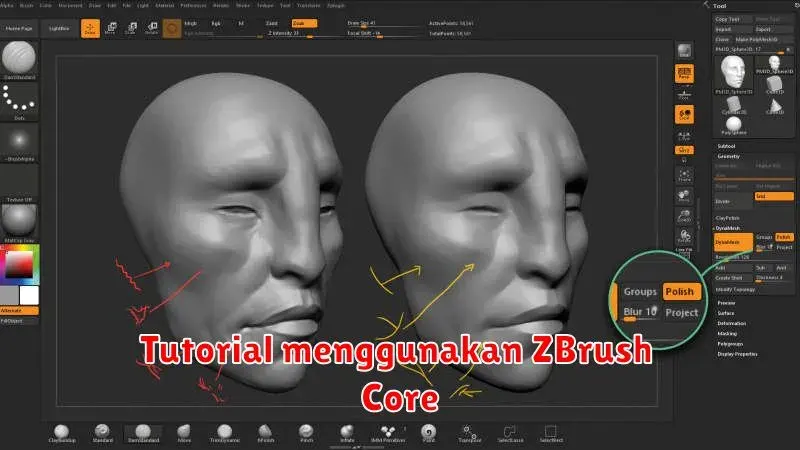This screenshot has height=450, width=800.
Task: Open the current DamStandard brush thumbnail
Action: coord(19,61)
